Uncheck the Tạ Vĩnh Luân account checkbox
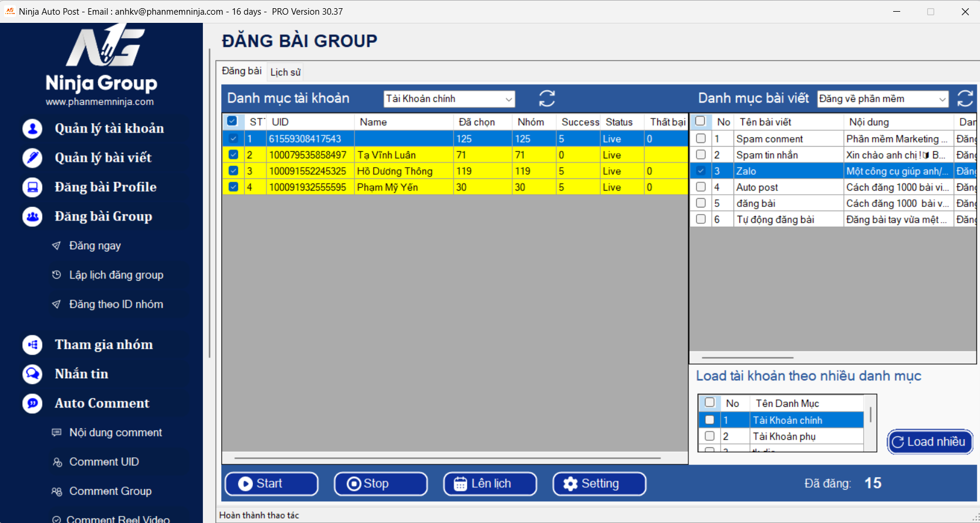The width and height of the screenshot is (980, 523). [x=234, y=155]
